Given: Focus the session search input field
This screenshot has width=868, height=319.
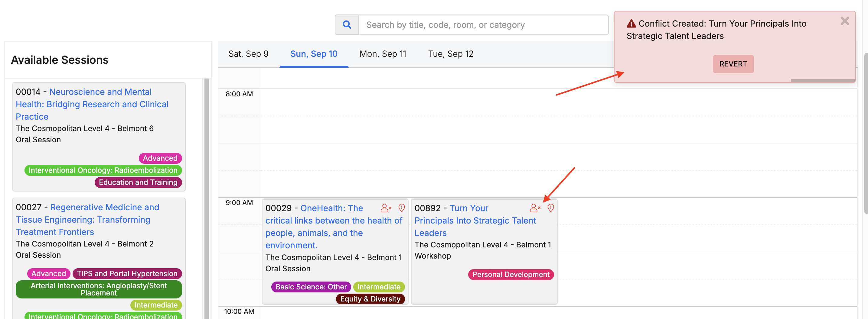Looking at the screenshot, I should (483, 24).
